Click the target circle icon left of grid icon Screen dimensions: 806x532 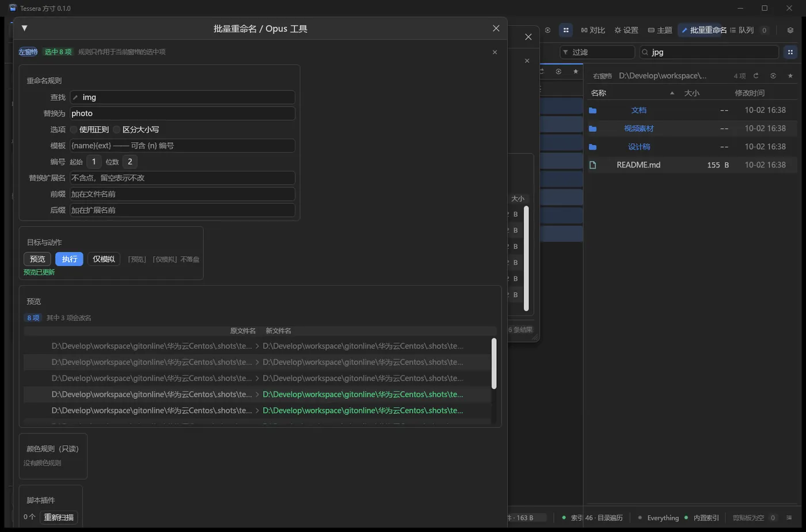pyautogui.click(x=548, y=30)
